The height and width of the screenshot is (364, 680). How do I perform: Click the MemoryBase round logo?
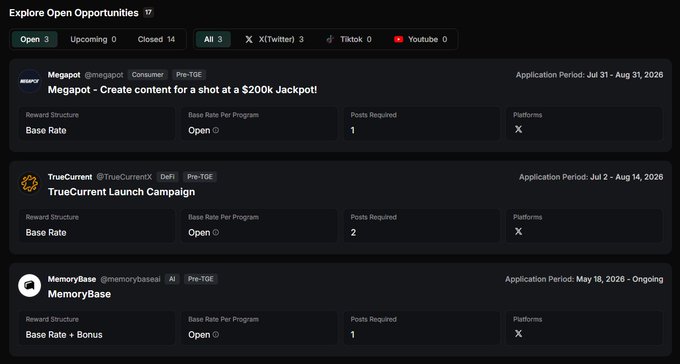[29, 285]
